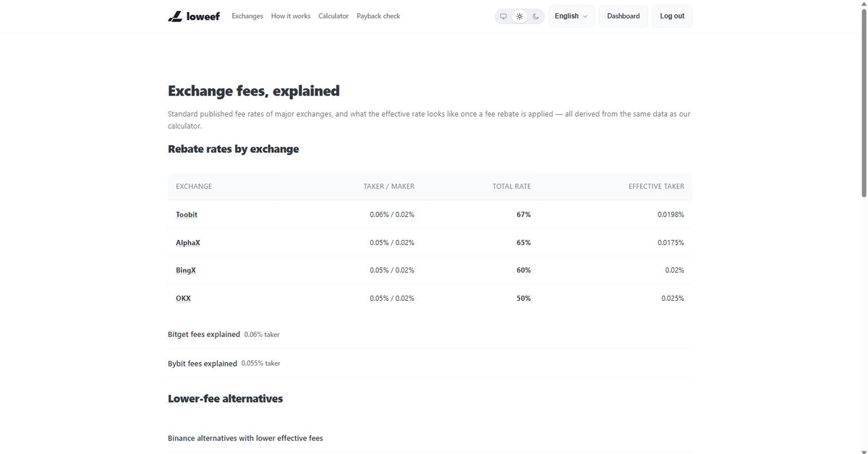Image resolution: width=868 pixels, height=454 pixels.
Task: Click the loweef brand name
Action: (x=203, y=16)
